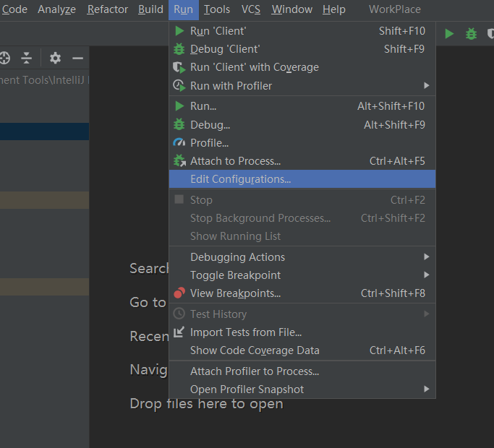The image size is (494, 448).
Task: Open the Build menu
Action: tap(150, 9)
